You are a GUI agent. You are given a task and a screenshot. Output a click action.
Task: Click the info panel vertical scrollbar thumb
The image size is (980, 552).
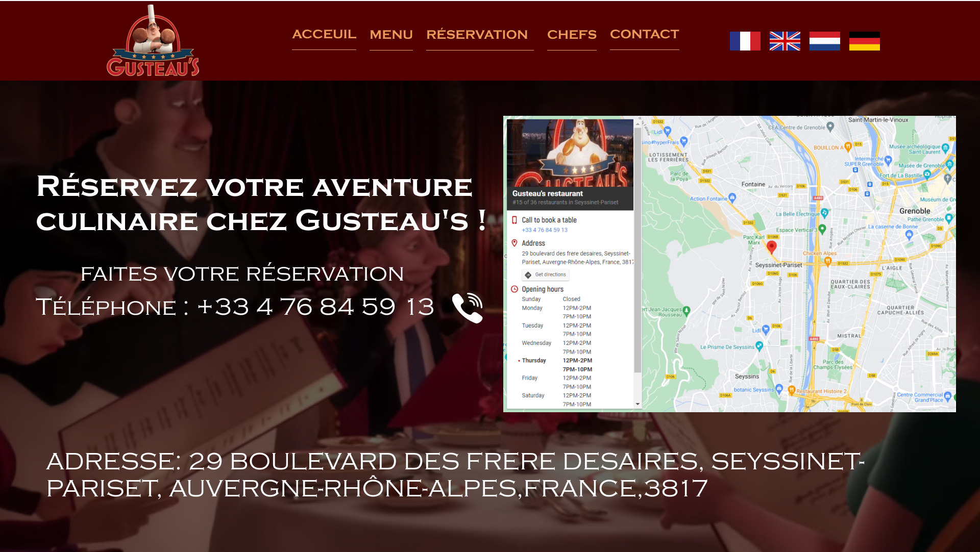point(638,250)
